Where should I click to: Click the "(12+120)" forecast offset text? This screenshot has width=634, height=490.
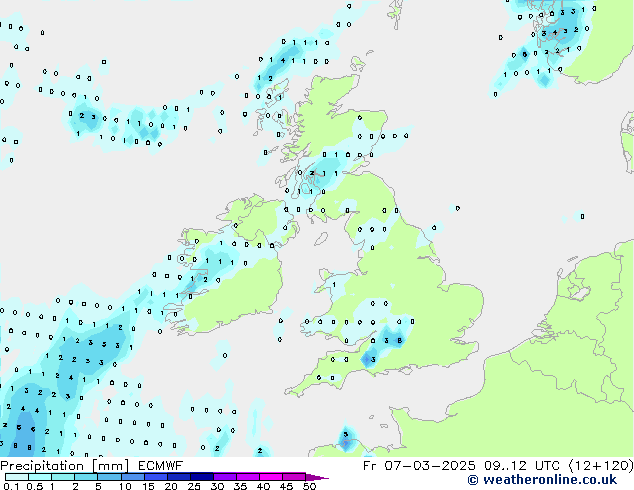(x=601, y=466)
